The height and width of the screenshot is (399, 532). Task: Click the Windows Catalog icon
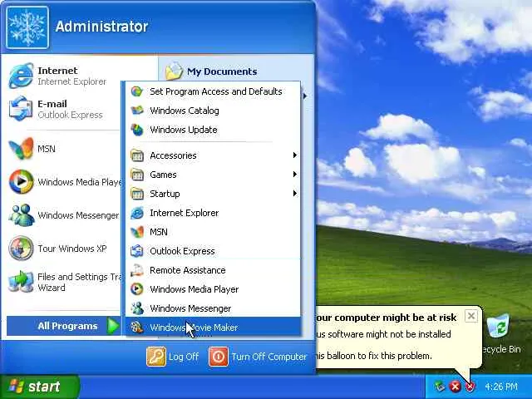[x=136, y=111]
